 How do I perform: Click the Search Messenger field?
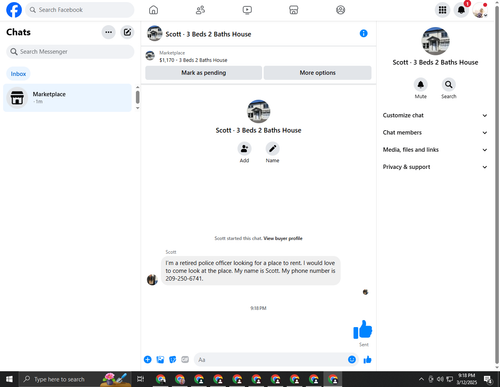pos(70,52)
